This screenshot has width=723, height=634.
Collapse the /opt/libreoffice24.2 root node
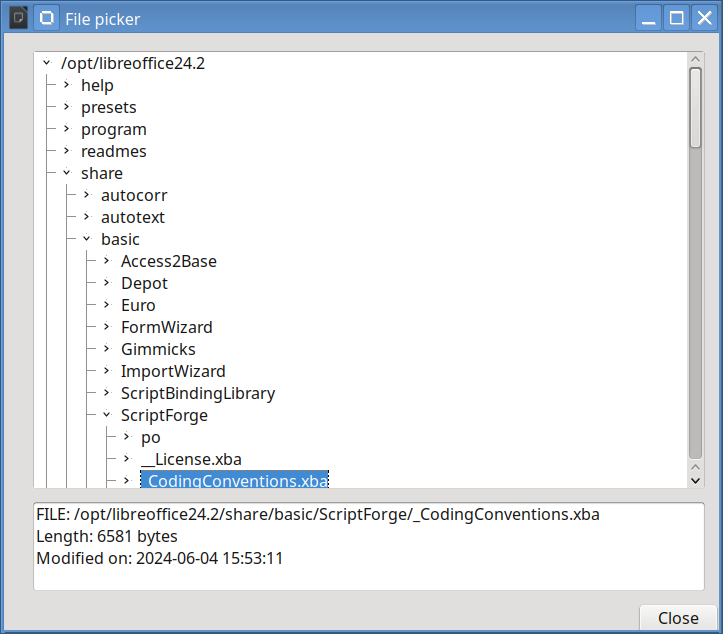[x=47, y=62]
